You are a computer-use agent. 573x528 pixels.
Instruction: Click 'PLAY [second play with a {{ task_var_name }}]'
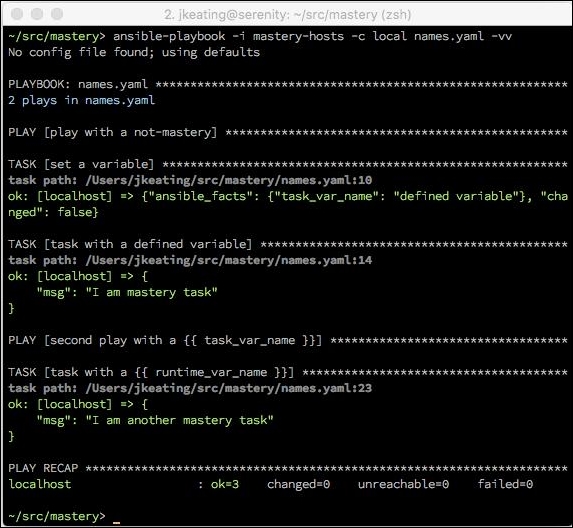(288, 341)
